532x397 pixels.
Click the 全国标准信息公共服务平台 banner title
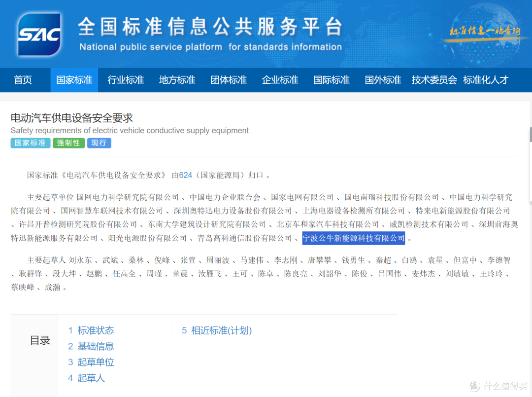(210, 27)
